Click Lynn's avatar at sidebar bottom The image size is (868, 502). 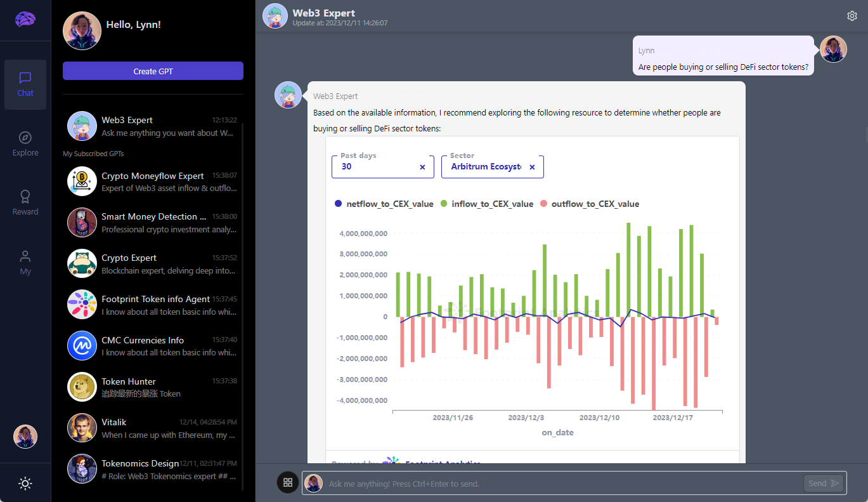point(25,436)
